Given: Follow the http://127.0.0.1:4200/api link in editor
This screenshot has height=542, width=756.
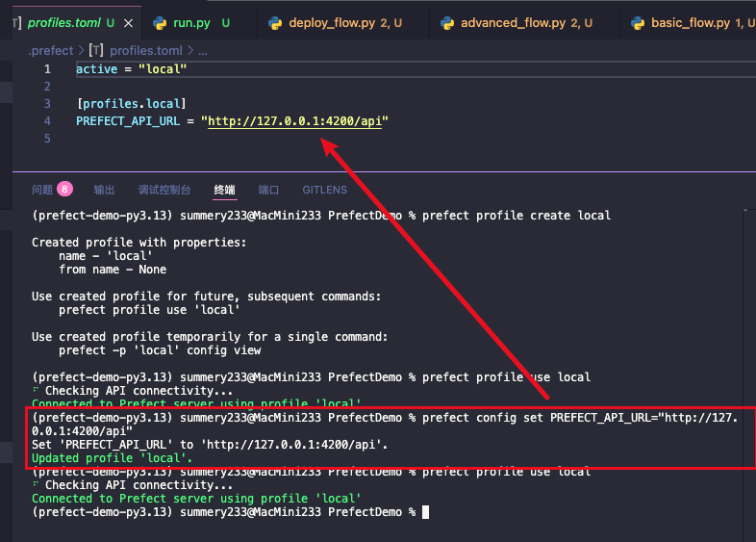Looking at the screenshot, I should [294, 120].
